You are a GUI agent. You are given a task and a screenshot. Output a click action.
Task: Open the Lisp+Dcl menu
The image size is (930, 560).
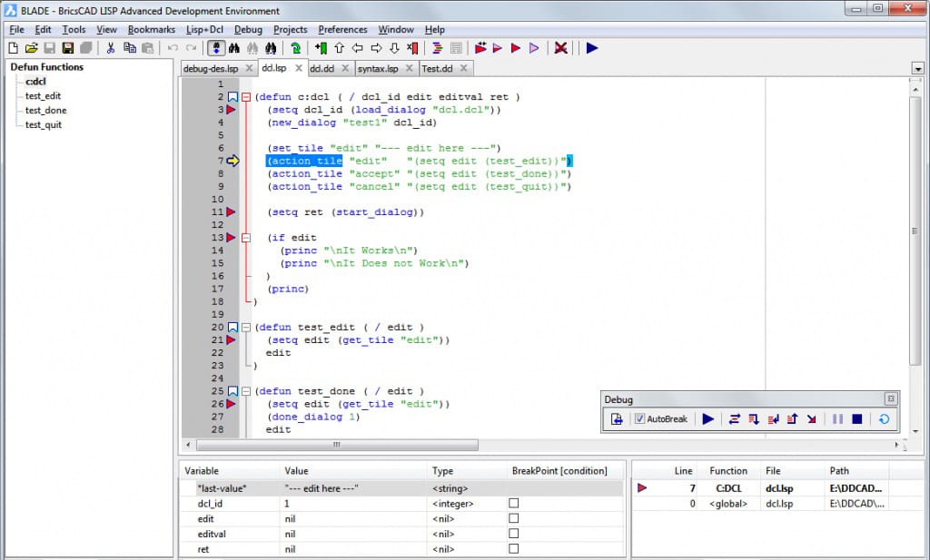(x=204, y=30)
